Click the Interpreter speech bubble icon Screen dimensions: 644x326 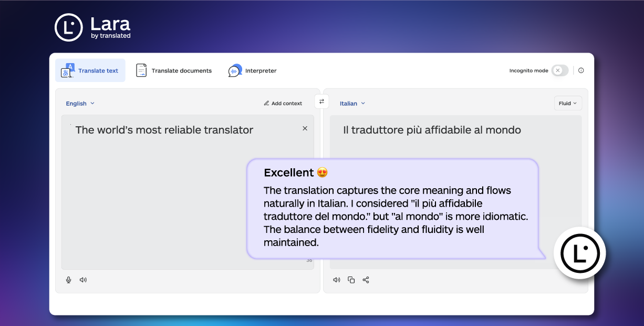(x=235, y=70)
